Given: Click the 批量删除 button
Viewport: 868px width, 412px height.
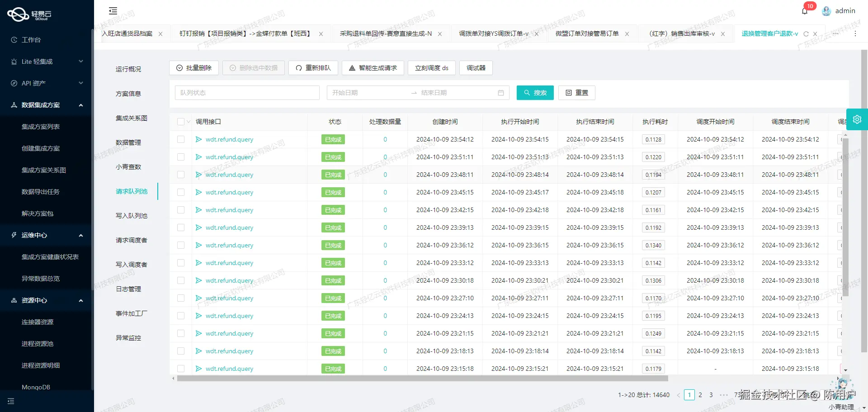Looking at the screenshot, I should (x=194, y=68).
